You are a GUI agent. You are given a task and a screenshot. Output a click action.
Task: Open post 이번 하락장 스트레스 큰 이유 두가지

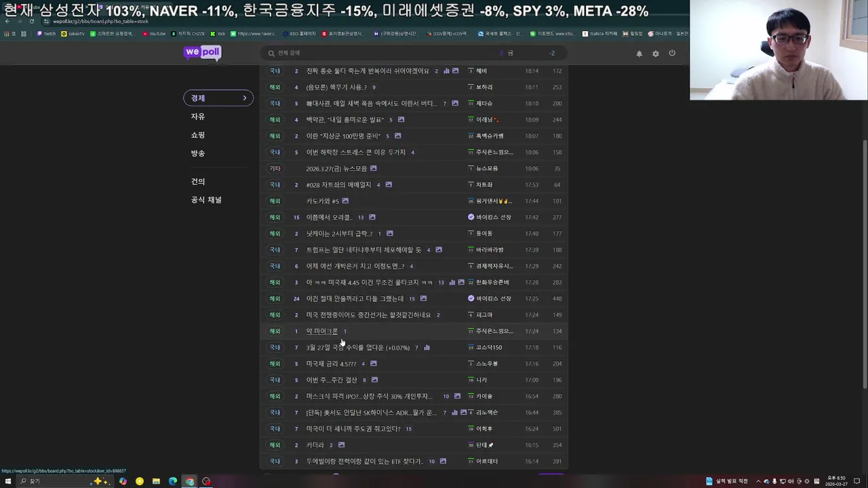tap(355, 152)
